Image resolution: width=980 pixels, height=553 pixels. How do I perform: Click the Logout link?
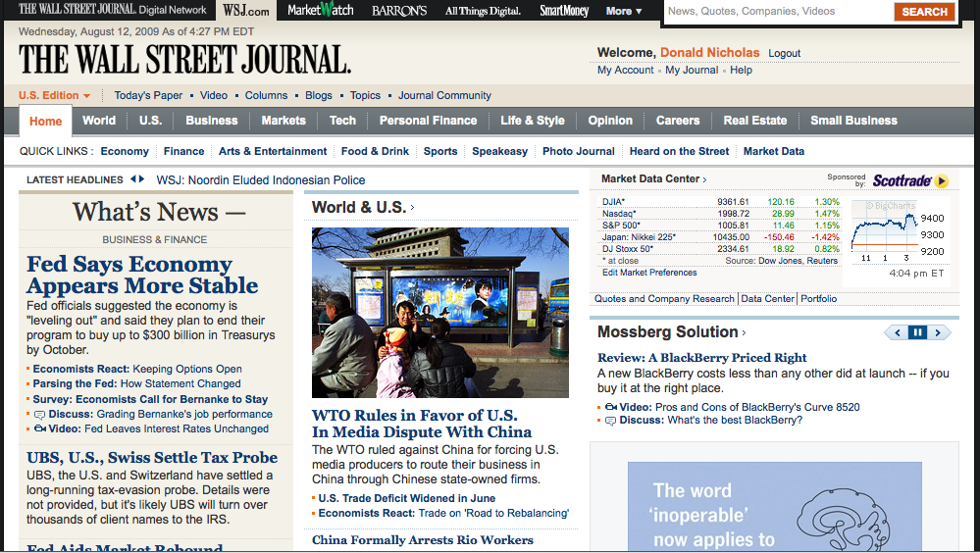tap(785, 54)
